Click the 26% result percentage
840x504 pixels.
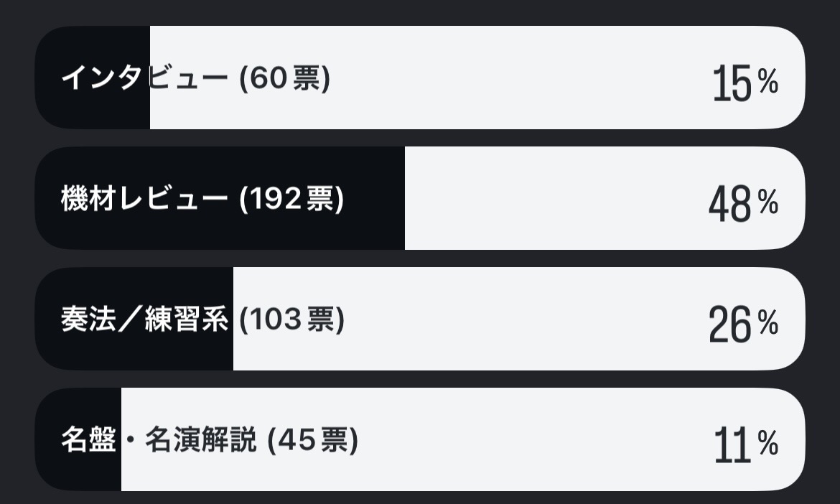tap(743, 324)
